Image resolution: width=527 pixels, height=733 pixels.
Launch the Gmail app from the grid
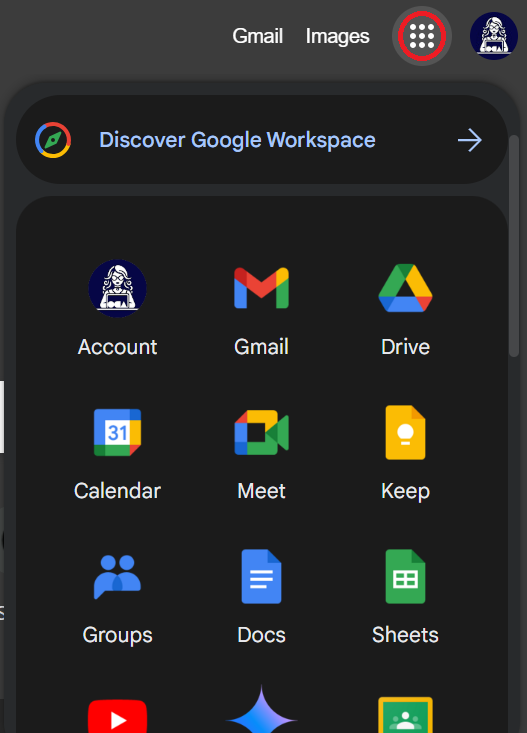(x=261, y=309)
